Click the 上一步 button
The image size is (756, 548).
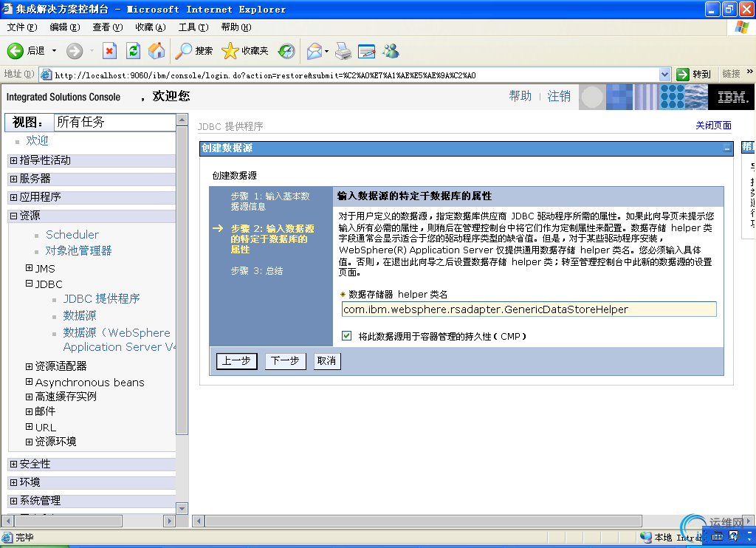[237, 361]
